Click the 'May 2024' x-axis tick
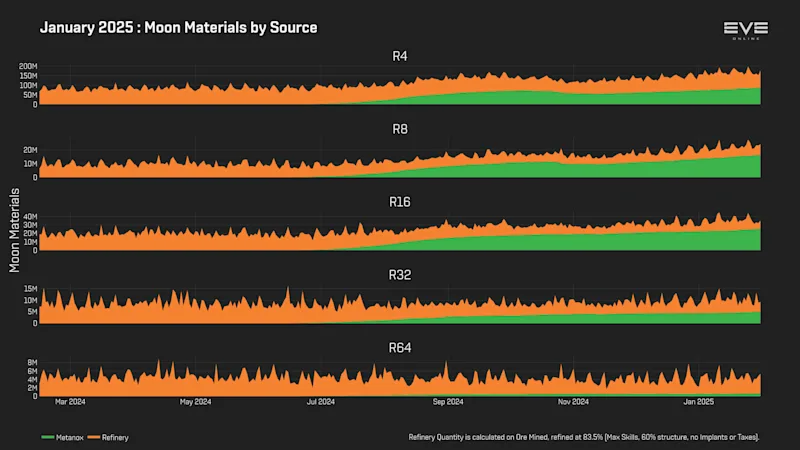The width and height of the screenshot is (800, 450). pyautogui.click(x=195, y=402)
